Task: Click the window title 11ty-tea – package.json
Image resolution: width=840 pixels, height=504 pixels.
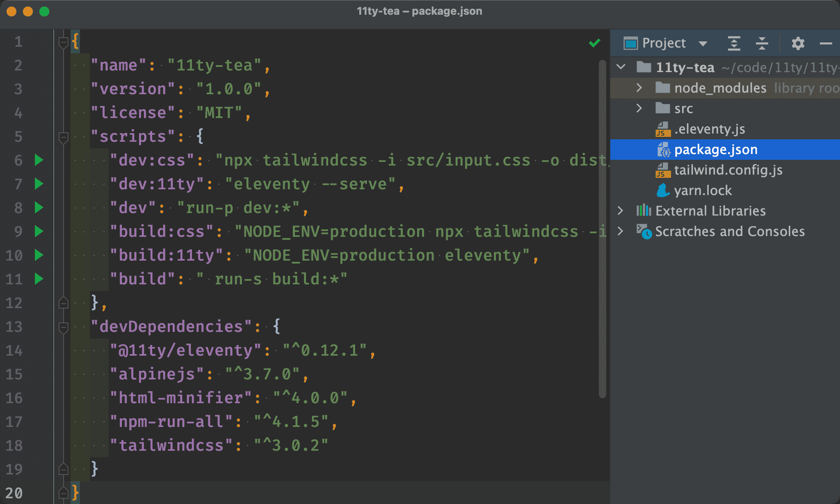Action: point(419,11)
